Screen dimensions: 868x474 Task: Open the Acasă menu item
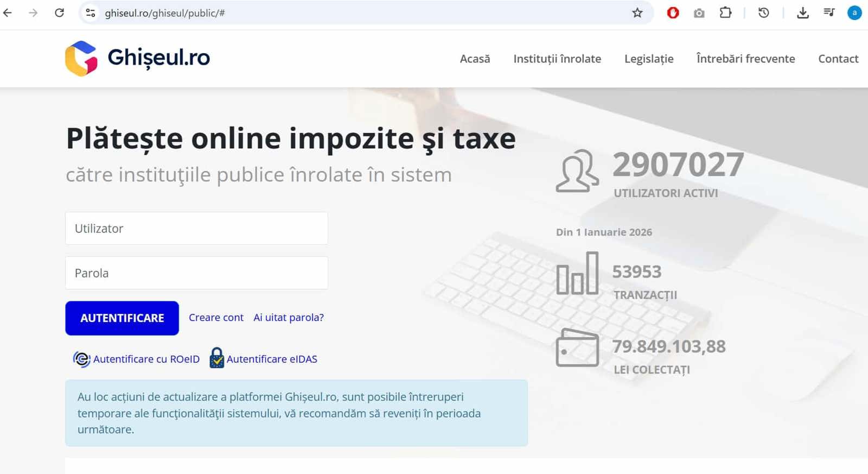click(x=475, y=59)
